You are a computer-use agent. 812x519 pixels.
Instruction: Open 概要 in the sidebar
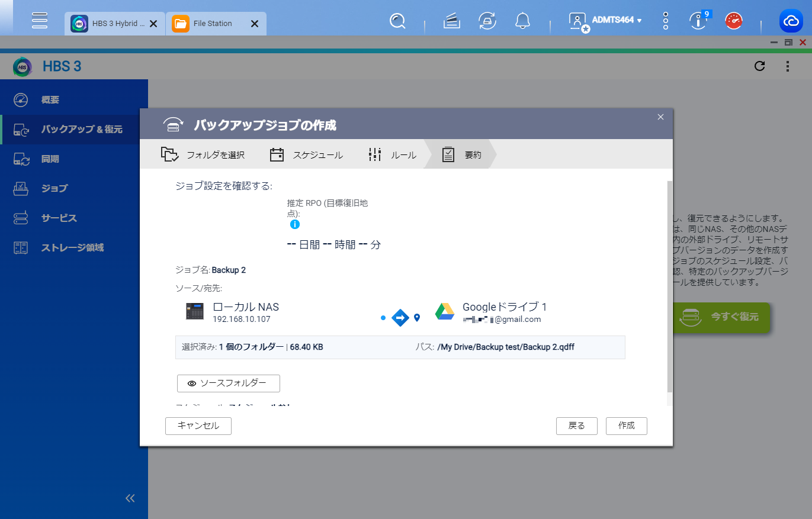click(74, 100)
